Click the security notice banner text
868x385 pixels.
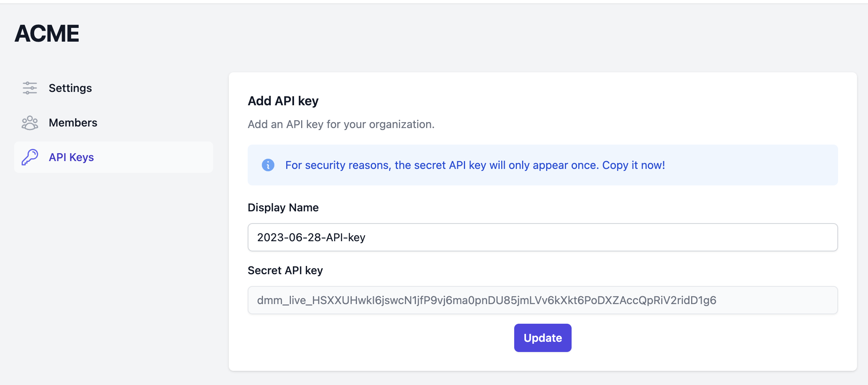click(475, 165)
